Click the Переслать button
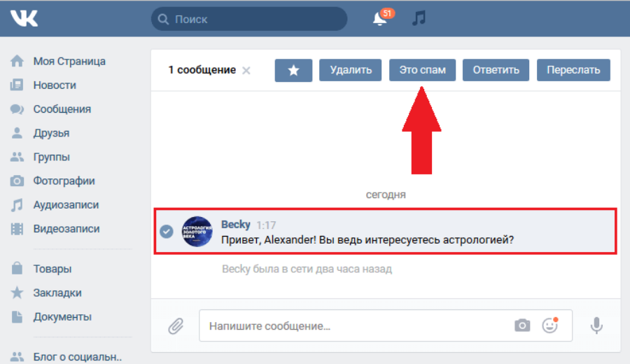The height and width of the screenshot is (364, 630). pos(573,70)
